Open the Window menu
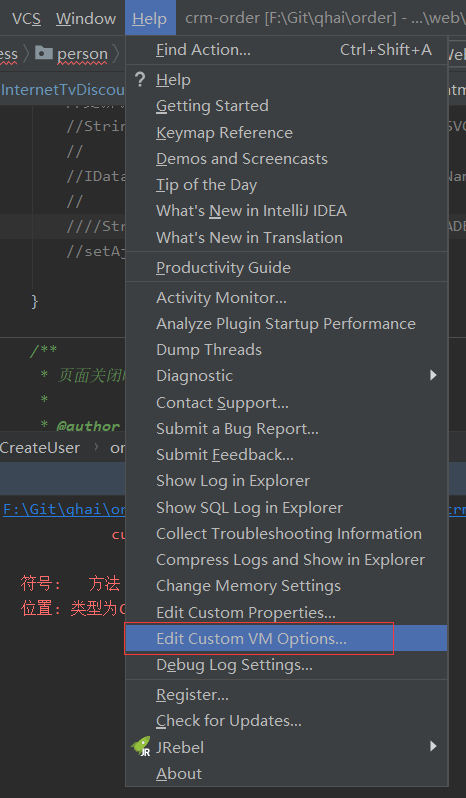The image size is (466, 798). click(86, 19)
